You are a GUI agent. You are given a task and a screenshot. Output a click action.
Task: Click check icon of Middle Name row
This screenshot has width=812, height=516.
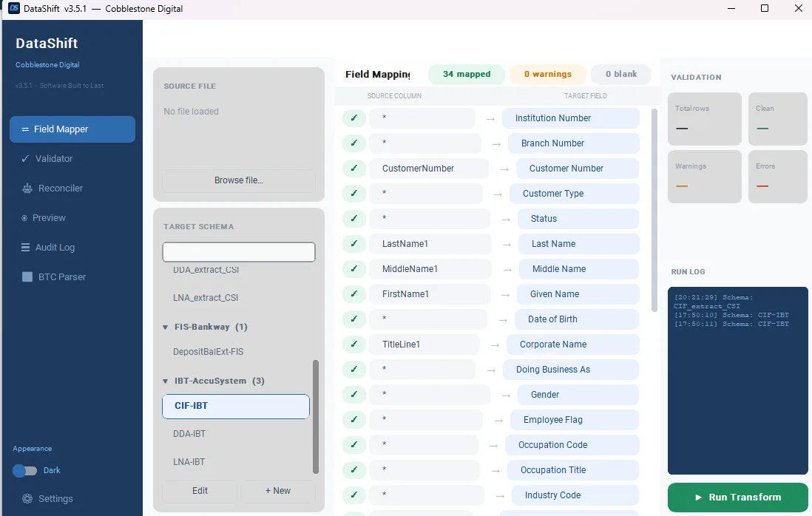pos(354,268)
